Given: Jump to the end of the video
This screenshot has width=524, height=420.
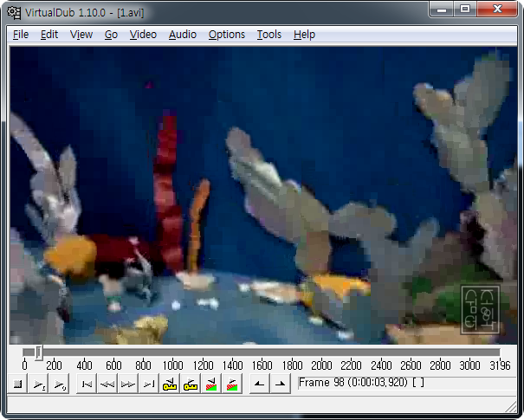Looking at the screenshot, I should (149, 384).
